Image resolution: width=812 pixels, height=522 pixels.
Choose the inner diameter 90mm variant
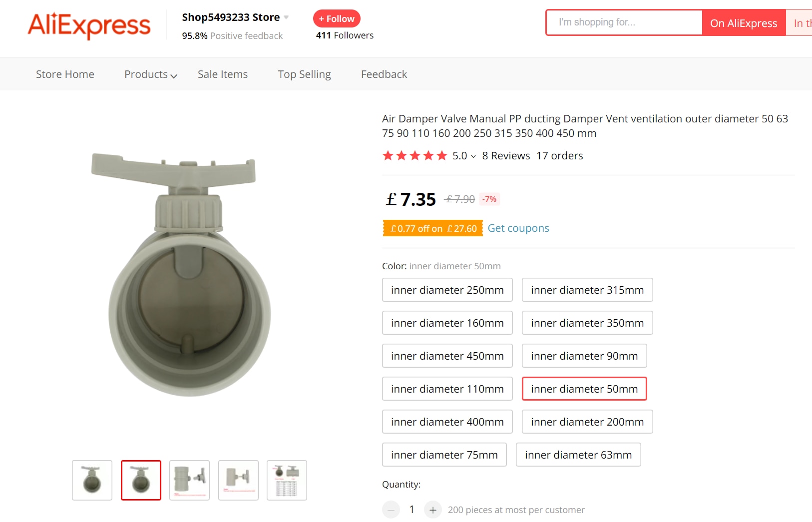[x=584, y=356]
